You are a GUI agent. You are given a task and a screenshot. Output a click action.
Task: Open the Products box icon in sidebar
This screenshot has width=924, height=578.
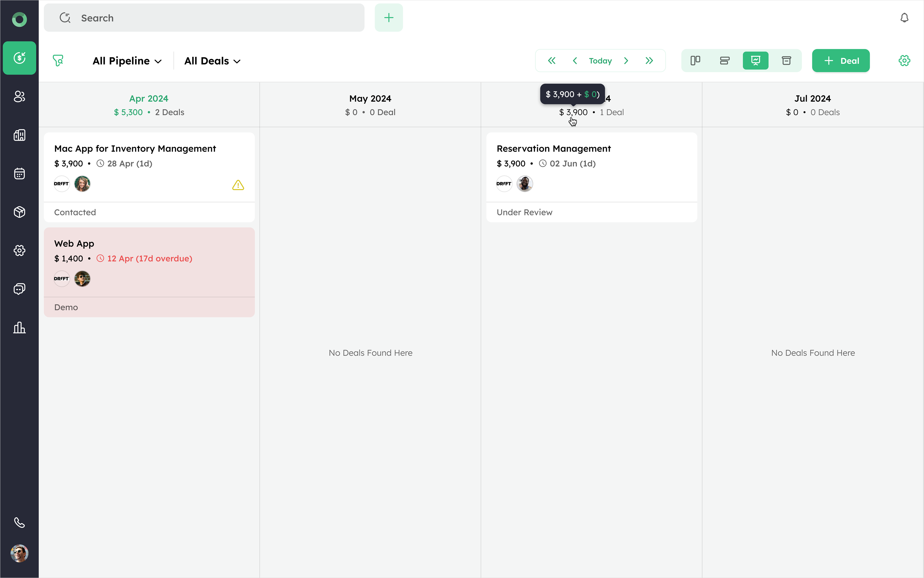(19, 212)
